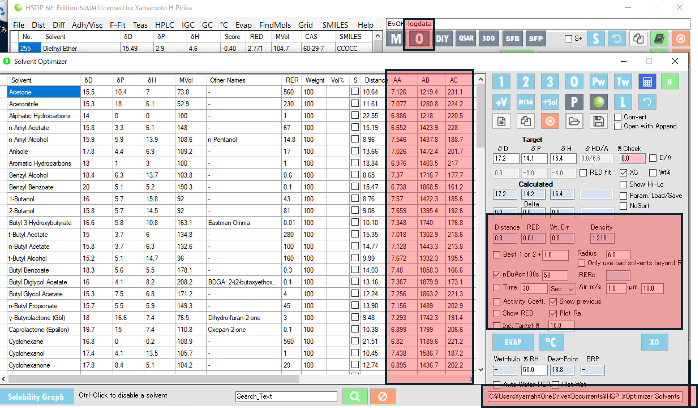Launch the QSAR module
This screenshot has height=408, width=698.
[468, 40]
